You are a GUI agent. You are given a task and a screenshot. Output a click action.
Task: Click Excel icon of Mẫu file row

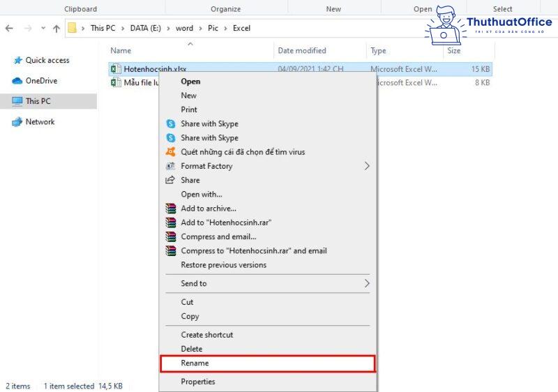[115, 82]
